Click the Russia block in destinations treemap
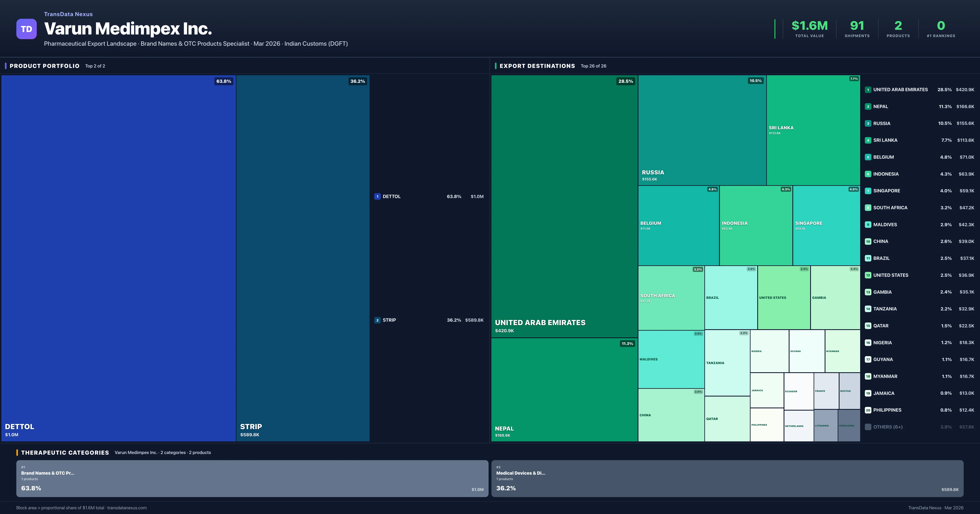The width and height of the screenshot is (980, 514). point(702,130)
